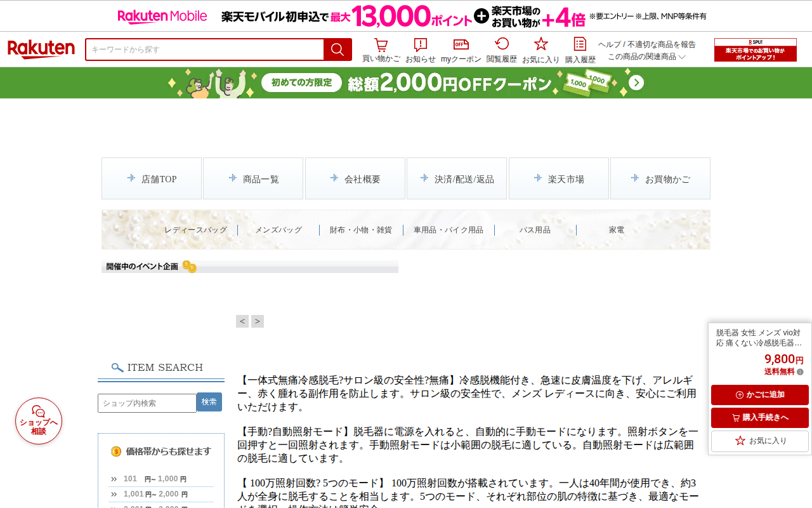
Task: Click the info icon beside 送料無料
Action: tap(800, 372)
